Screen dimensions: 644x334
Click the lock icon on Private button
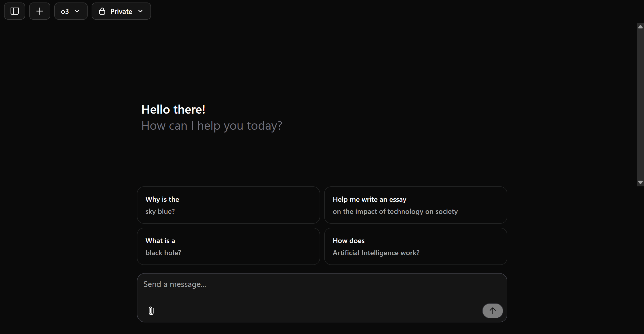click(x=102, y=11)
